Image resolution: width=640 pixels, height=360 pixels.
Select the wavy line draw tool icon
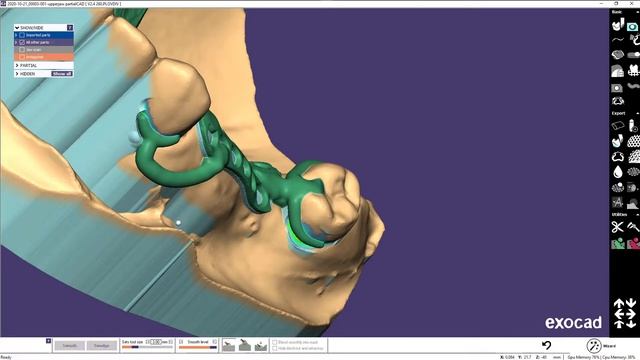(x=618, y=40)
